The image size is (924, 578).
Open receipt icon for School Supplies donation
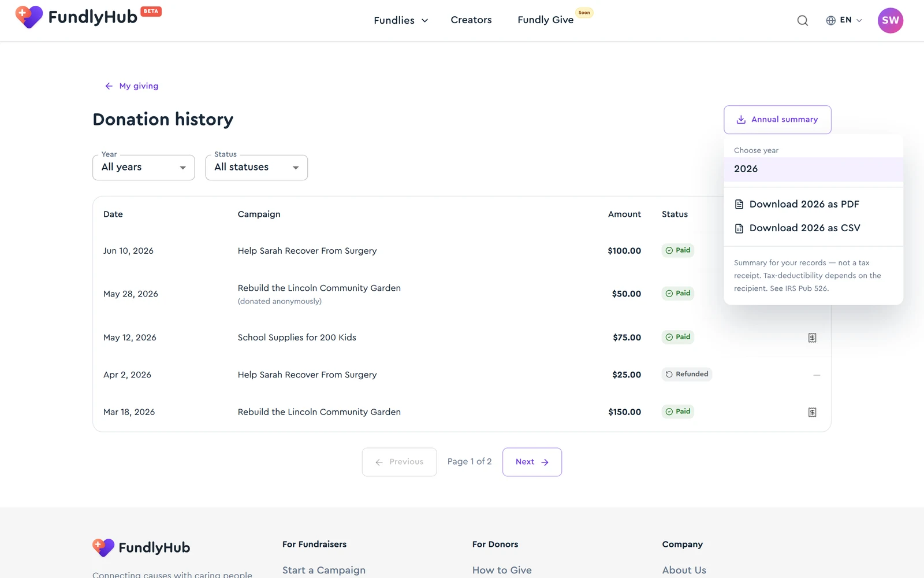click(812, 338)
